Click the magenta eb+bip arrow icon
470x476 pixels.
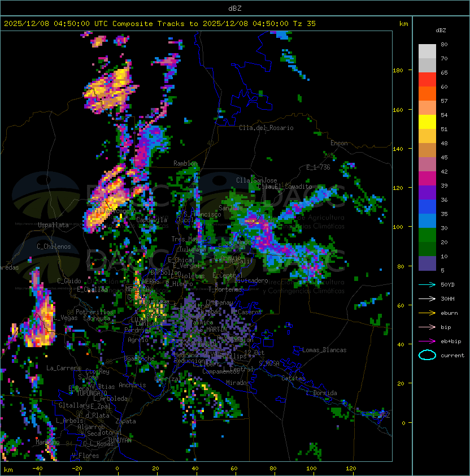[x=427, y=341]
